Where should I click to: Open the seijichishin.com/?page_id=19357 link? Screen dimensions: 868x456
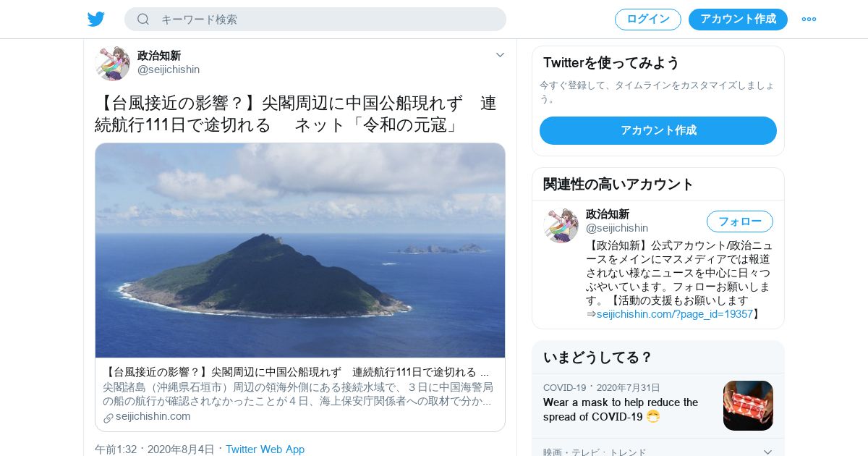point(675,314)
